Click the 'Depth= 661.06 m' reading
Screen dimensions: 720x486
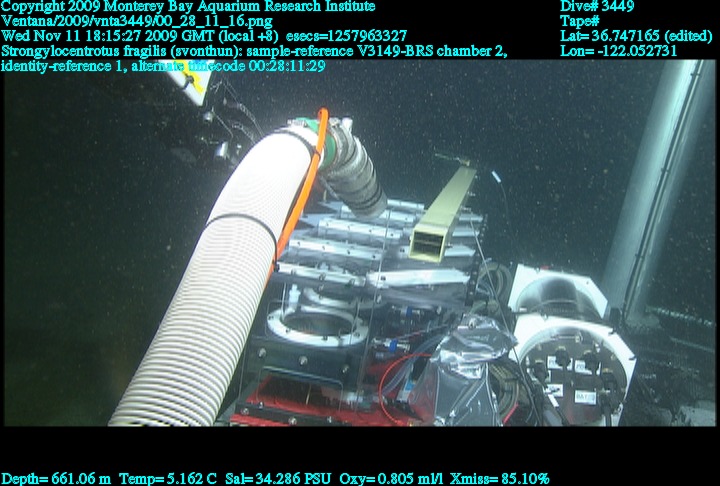[x=56, y=479]
